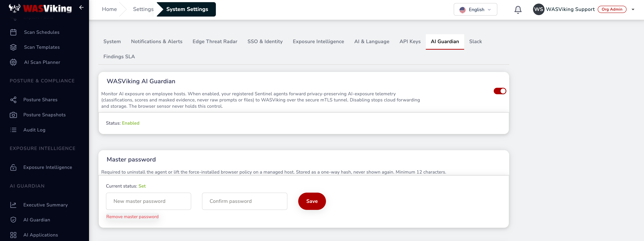Open the API Keys tab
This screenshot has width=644, height=241.
click(410, 41)
